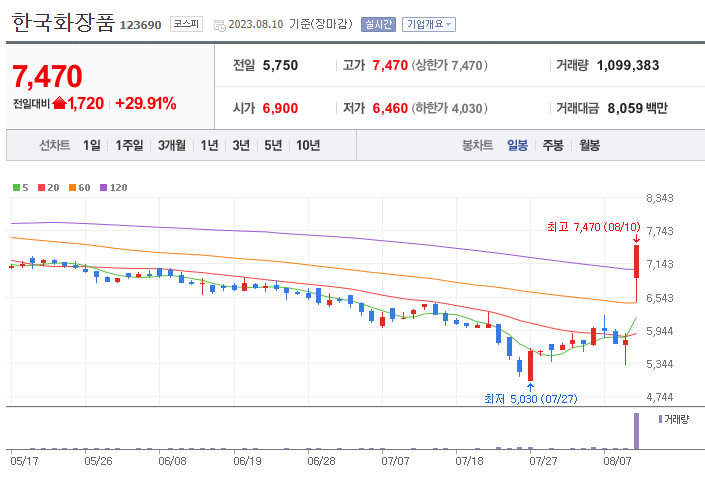Click the large volume bar on 08/10
This screenshot has height=488, width=705.
click(636, 431)
